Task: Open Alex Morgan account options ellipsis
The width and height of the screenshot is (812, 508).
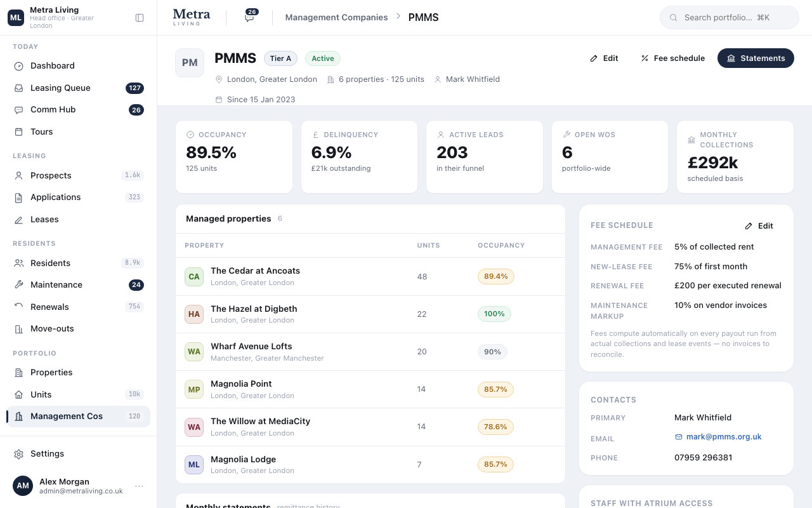Action: (139, 486)
